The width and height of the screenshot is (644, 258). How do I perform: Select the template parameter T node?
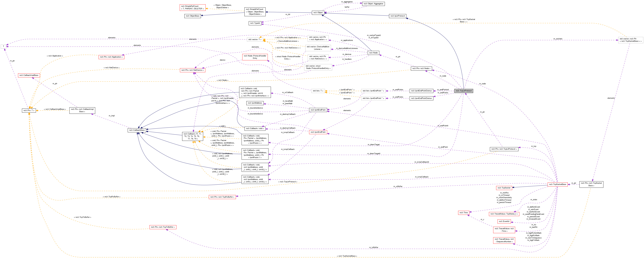tap(3, 46)
